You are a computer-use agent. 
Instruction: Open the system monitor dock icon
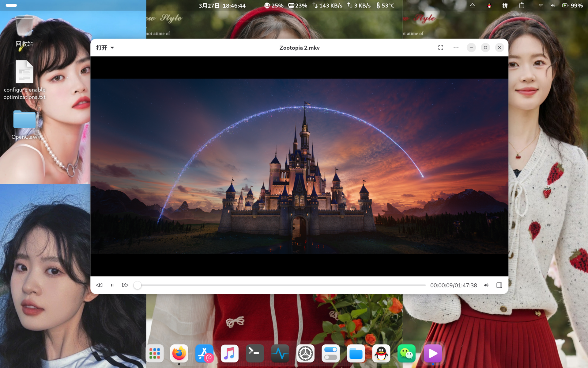(280, 353)
